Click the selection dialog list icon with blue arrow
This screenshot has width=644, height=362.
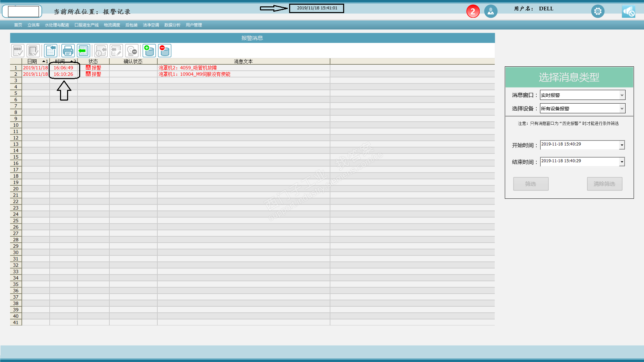tap(51, 51)
